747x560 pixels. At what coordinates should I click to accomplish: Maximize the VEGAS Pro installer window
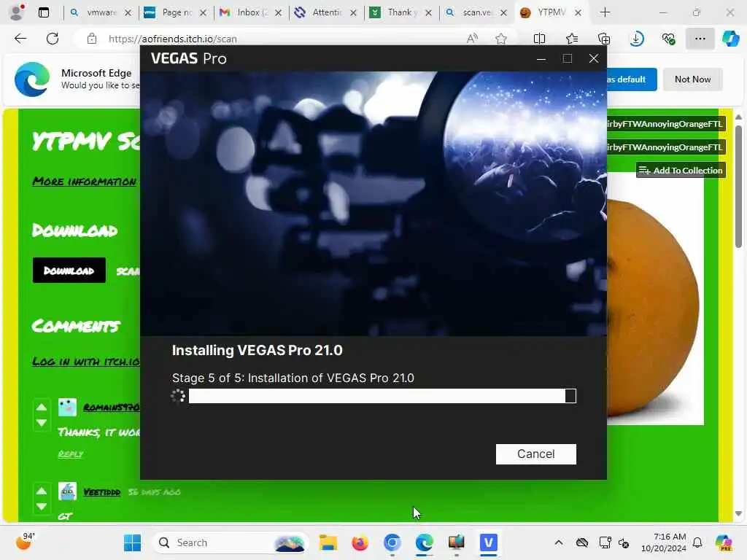tap(567, 58)
